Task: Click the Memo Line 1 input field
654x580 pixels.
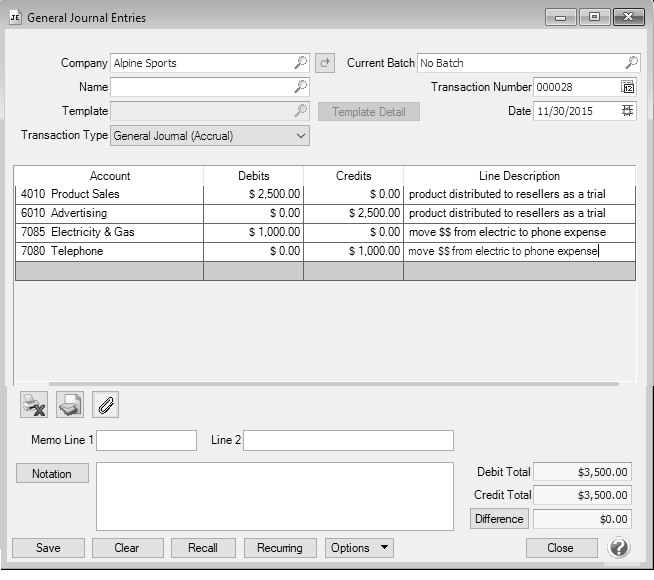Action: (x=146, y=441)
